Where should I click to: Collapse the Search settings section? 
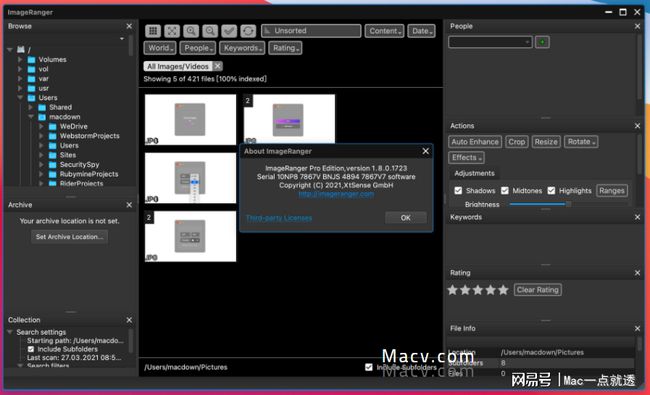coord(10,332)
